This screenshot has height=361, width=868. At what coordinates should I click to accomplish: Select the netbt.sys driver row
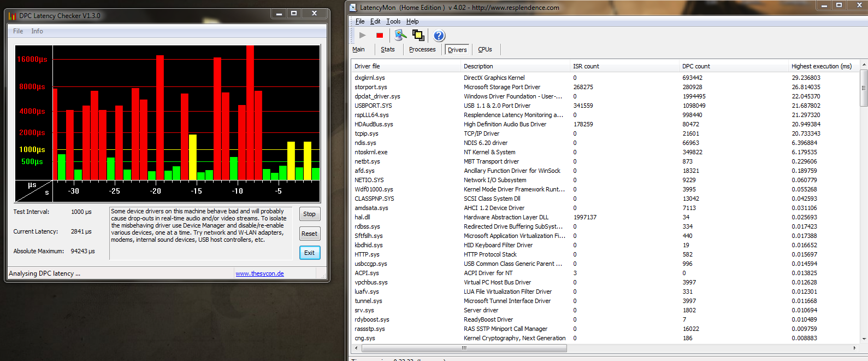[x=606, y=161]
